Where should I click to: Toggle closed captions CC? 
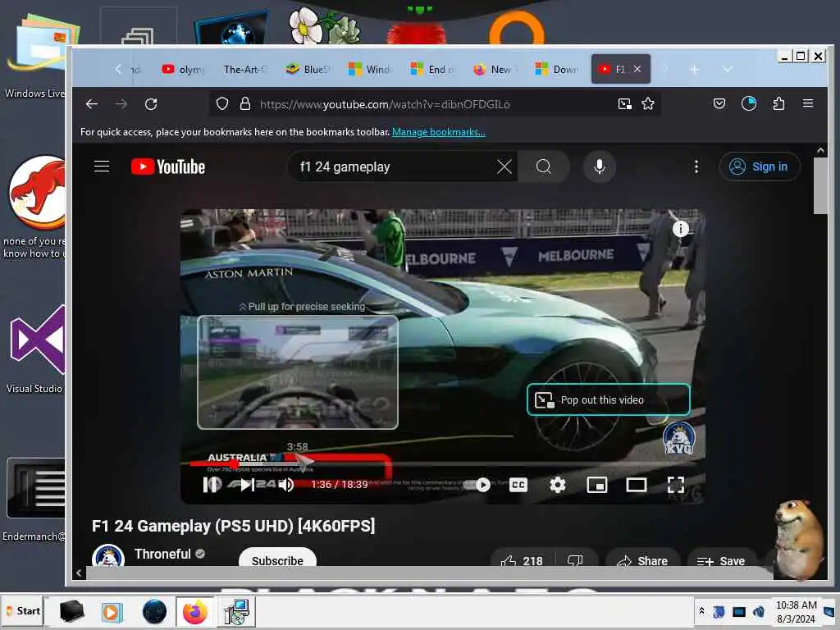point(518,485)
